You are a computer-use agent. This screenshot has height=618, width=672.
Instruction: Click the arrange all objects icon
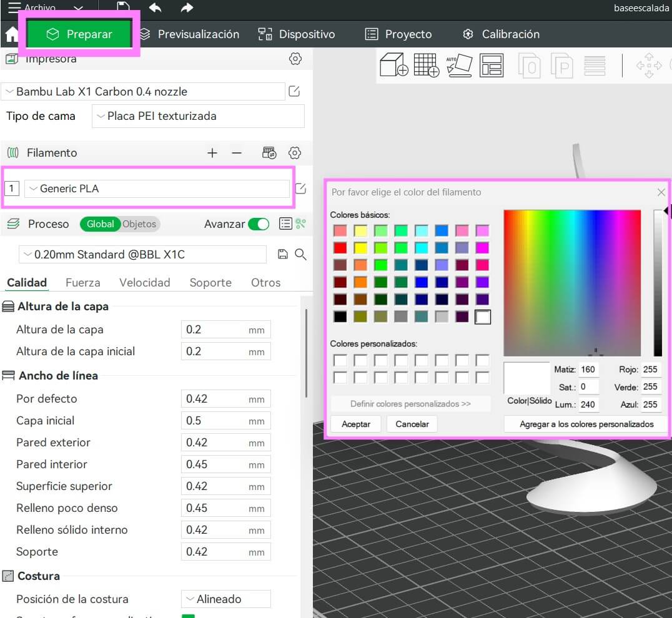pos(491,65)
